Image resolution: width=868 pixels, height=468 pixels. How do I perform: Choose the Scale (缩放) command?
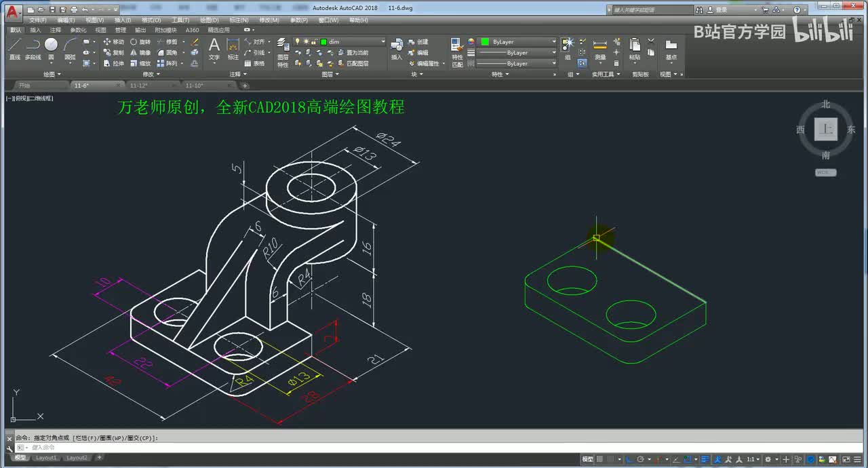(140, 63)
